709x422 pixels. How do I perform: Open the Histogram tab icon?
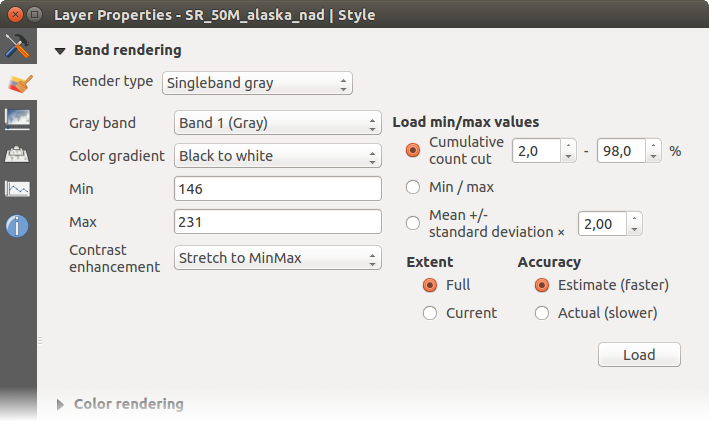(x=18, y=189)
